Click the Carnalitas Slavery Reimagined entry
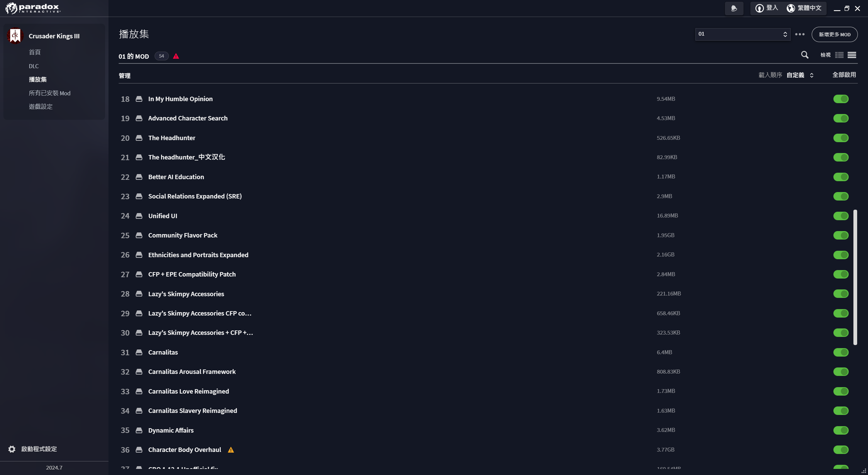Image resolution: width=868 pixels, height=475 pixels. (x=193, y=411)
